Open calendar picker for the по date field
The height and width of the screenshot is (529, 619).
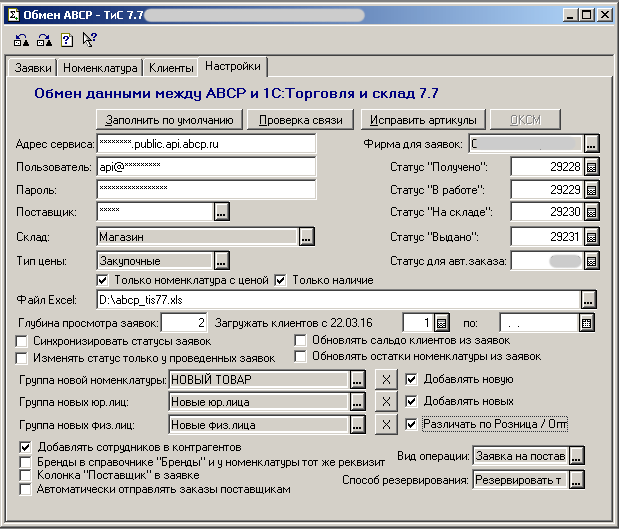coord(587,323)
